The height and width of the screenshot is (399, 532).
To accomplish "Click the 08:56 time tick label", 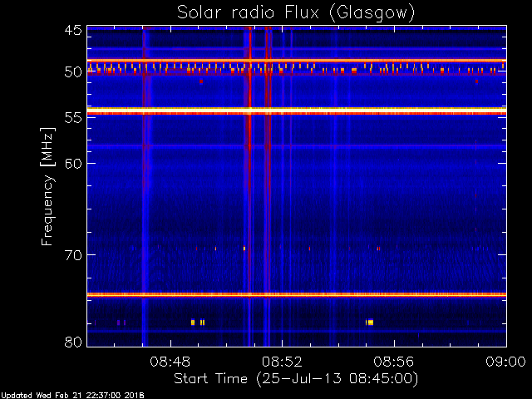I will (x=394, y=362).
